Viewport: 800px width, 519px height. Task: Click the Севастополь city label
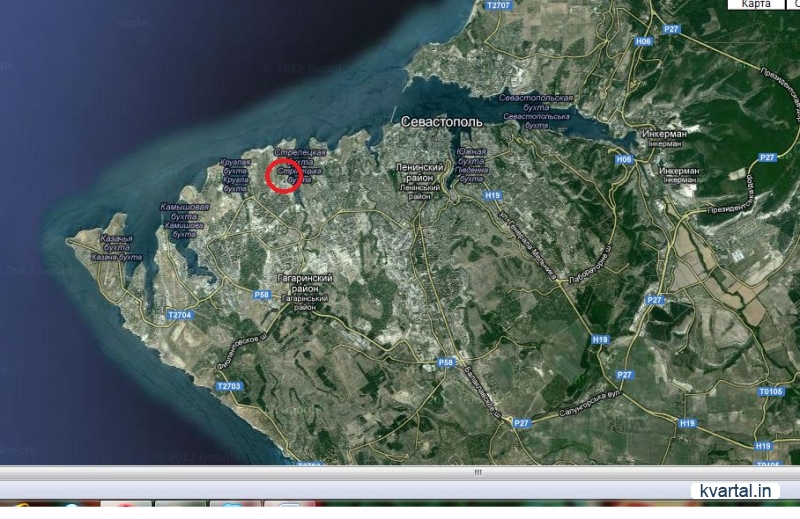[x=441, y=121]
